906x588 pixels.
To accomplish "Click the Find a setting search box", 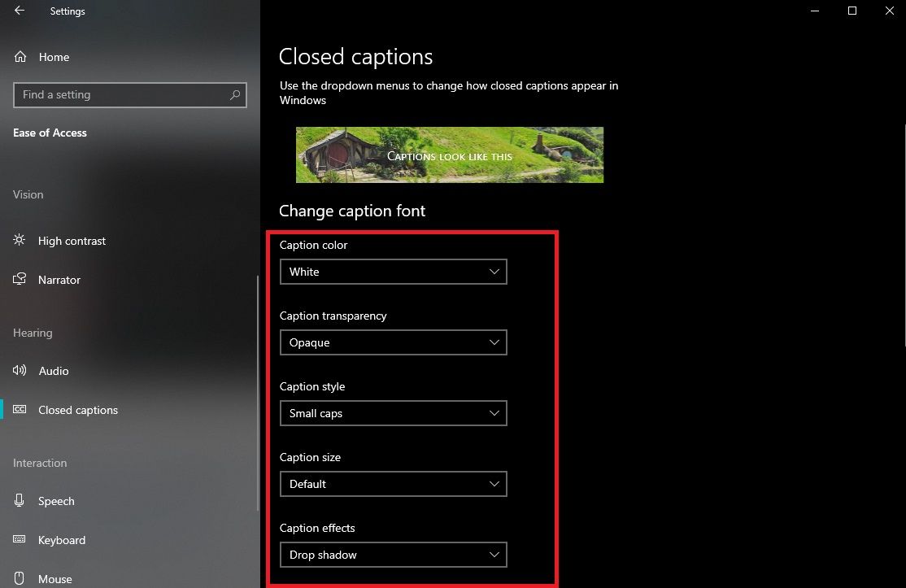I will (122, 95).
